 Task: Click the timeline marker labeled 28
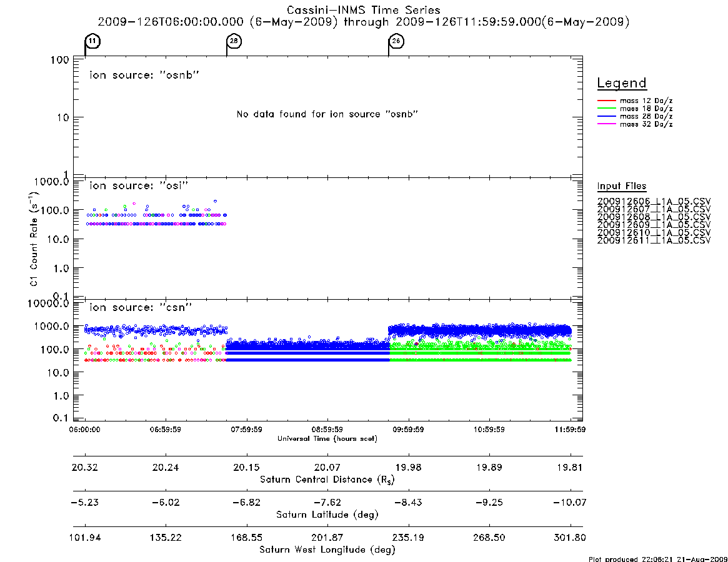pos(234,41)
